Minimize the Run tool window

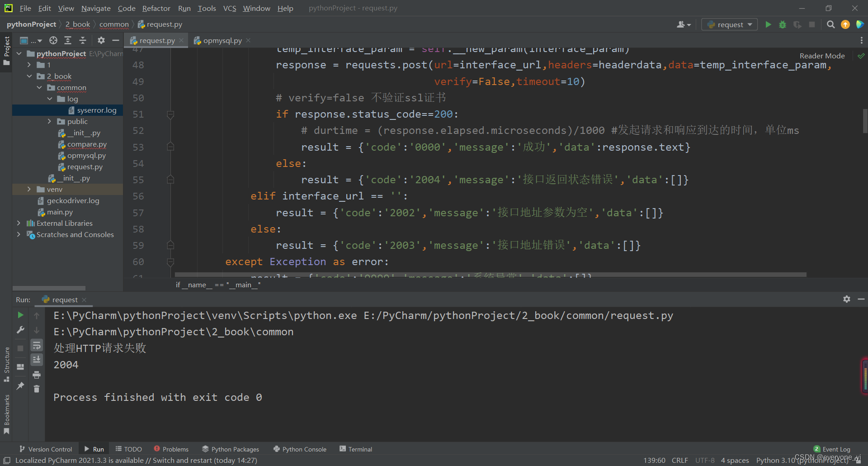(x=861, y=299)
